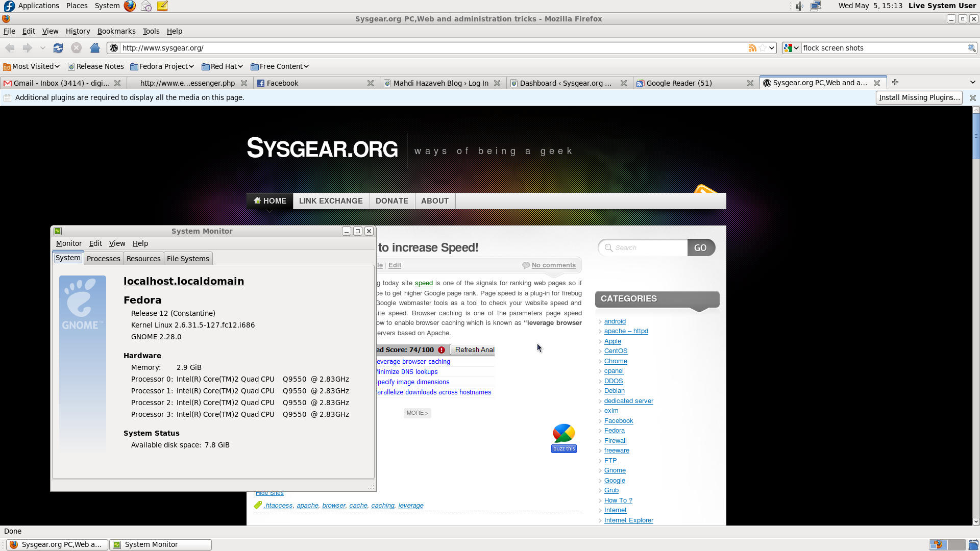
Task: Click the RSS feed icon in address bar
Action: [752, 48]
